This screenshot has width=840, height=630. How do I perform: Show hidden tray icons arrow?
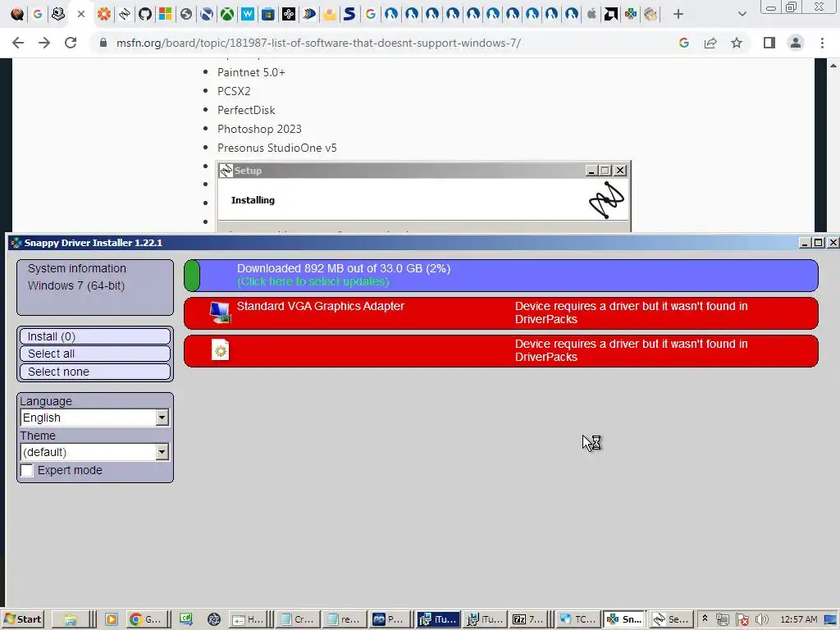[705, 619]
